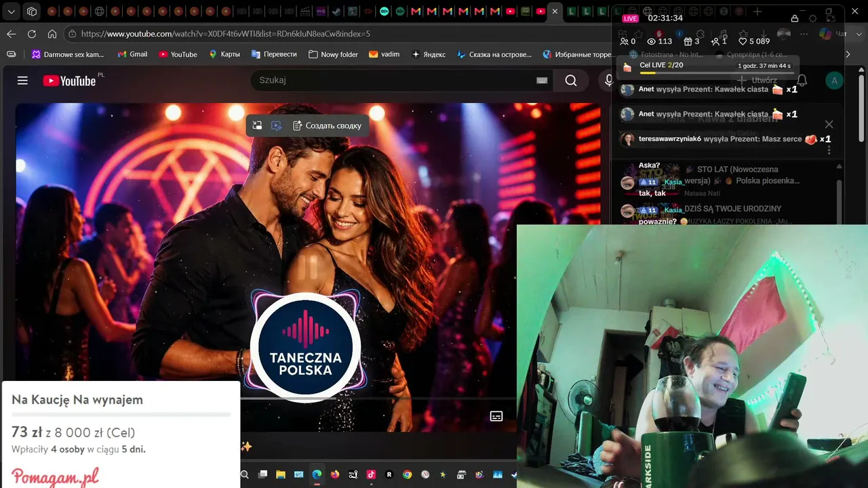View site information lock icon
This screenshot has width=868, height=488.
[x=72, y=34]
